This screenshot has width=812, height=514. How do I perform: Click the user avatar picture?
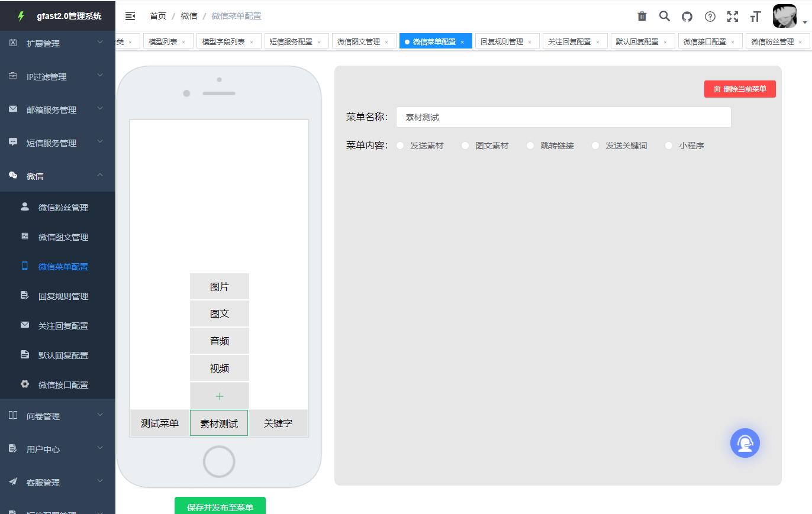pos(785,16)
